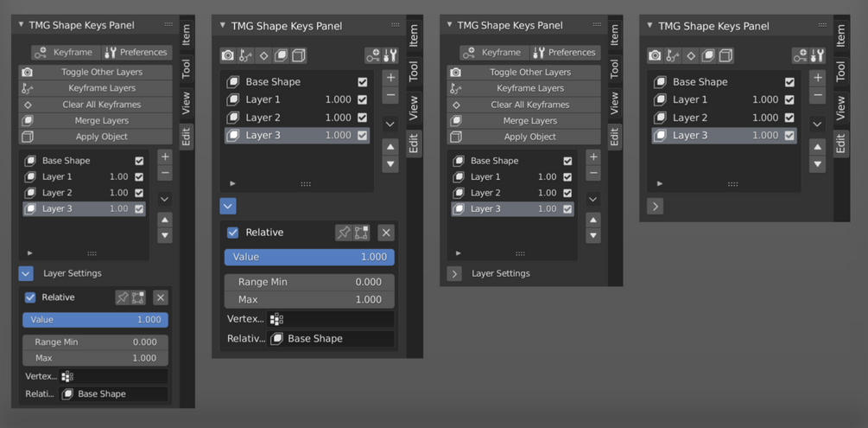Collapse leftmost TMG Shape Keys Panel header
868x428 pixels.
point(21,24)
